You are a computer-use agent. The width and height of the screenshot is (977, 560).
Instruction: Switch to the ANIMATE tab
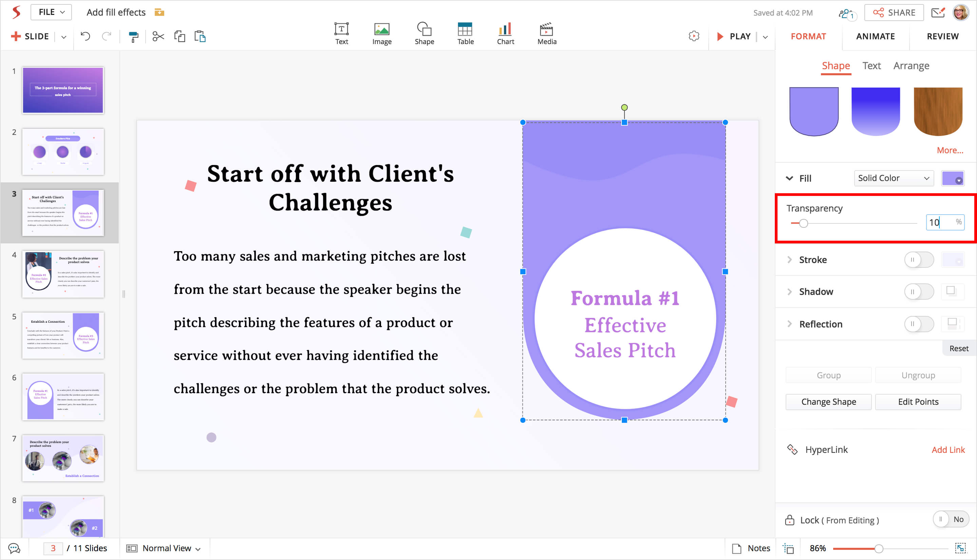point(875,37)
